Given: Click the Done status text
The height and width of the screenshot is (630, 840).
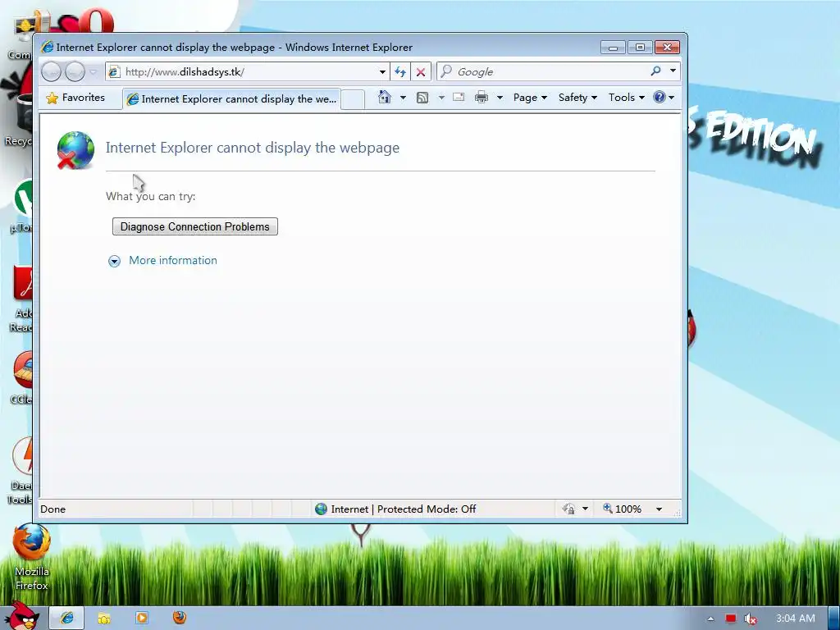Looking at the screenshot, I should [x=53, y=509].
